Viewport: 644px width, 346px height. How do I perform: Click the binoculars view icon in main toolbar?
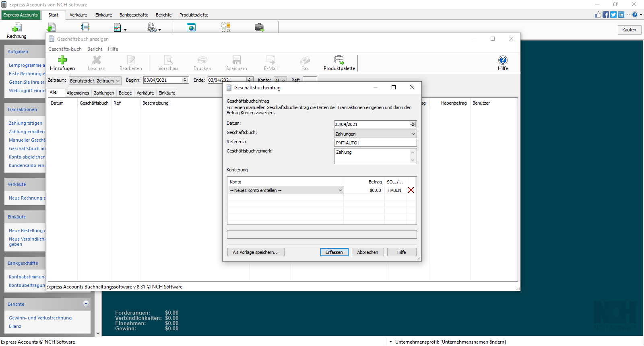[152, 27]
